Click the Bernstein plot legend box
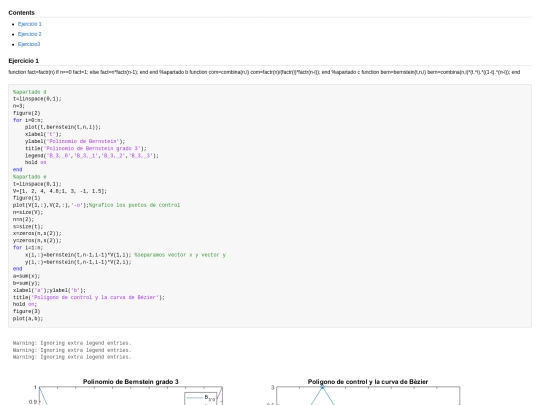The width and height of the screenshot is (540, 405). 201,398
